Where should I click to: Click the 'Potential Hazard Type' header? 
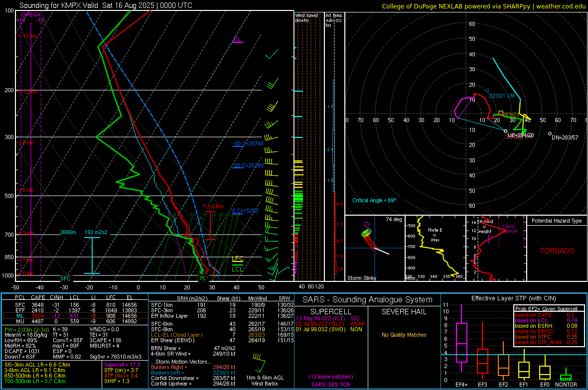tap(557, 221)
